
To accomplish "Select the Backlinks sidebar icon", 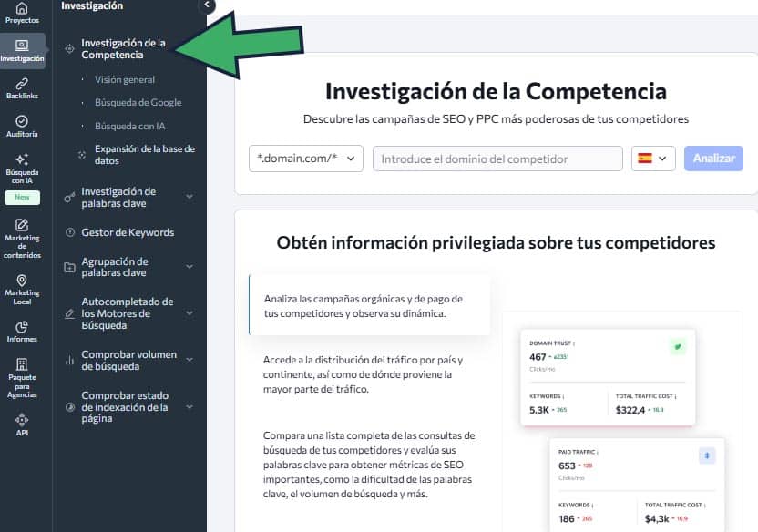I will click(x=22, y=87).
